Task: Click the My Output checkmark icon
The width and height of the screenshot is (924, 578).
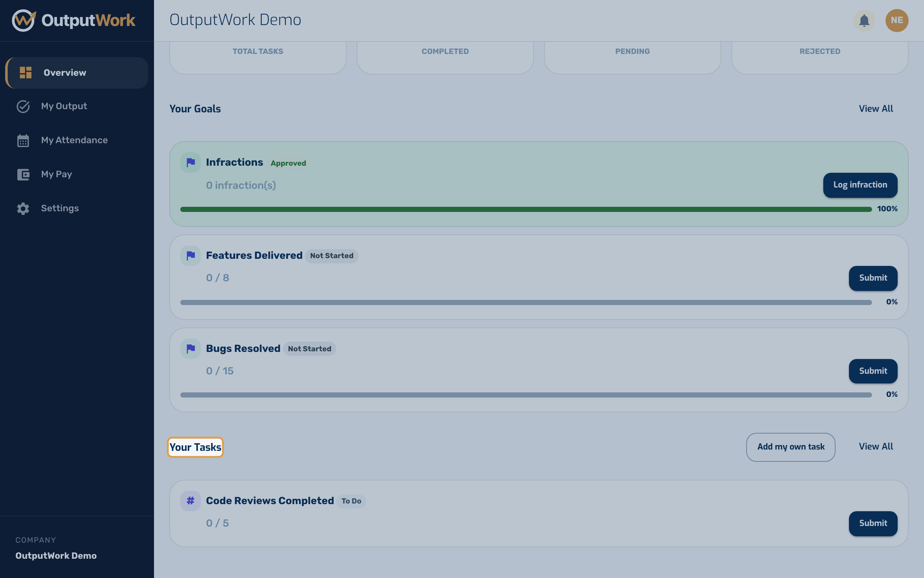Action: 23,106
